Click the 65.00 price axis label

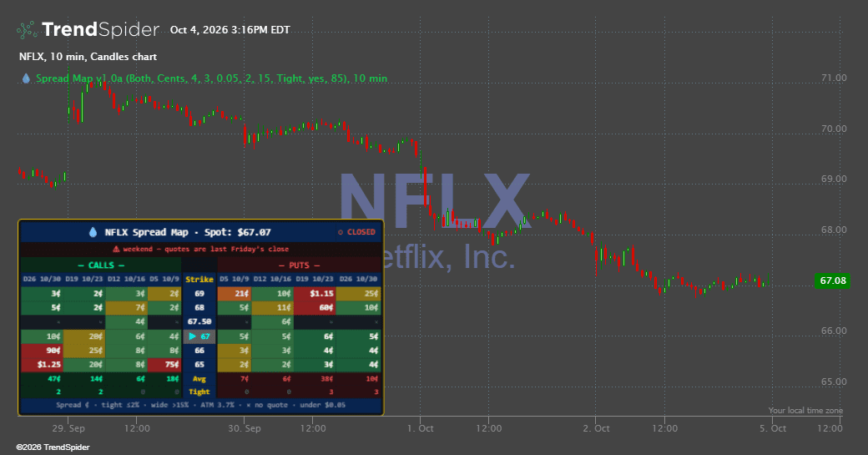click(834, 382)
